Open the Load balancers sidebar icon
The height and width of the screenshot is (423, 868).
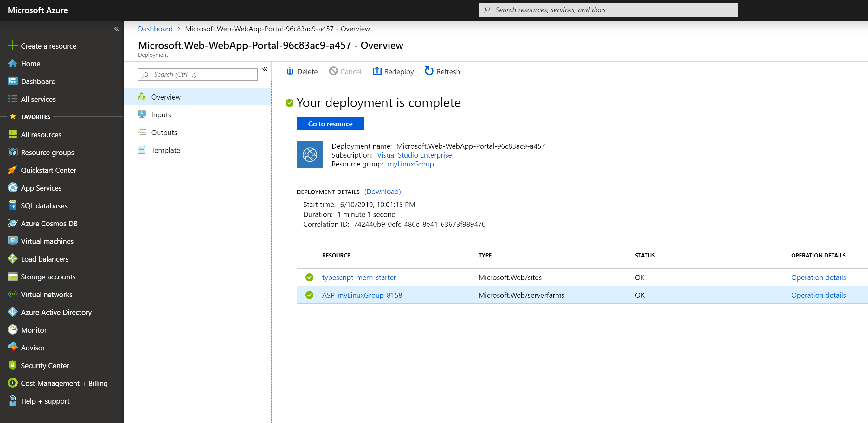12,259
